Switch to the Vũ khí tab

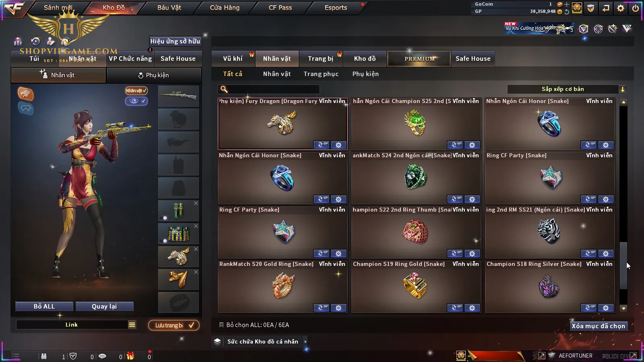[x=233, y=59]
